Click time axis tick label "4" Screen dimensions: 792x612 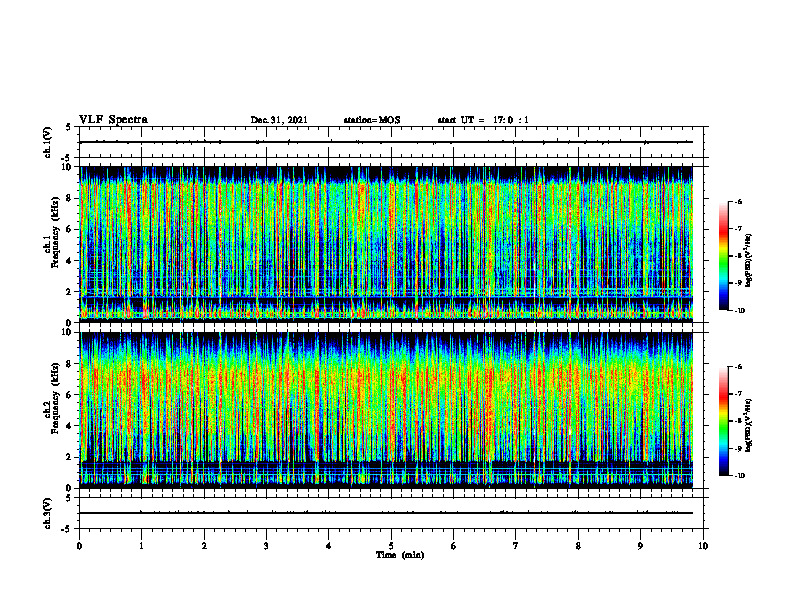pos(328,546)
